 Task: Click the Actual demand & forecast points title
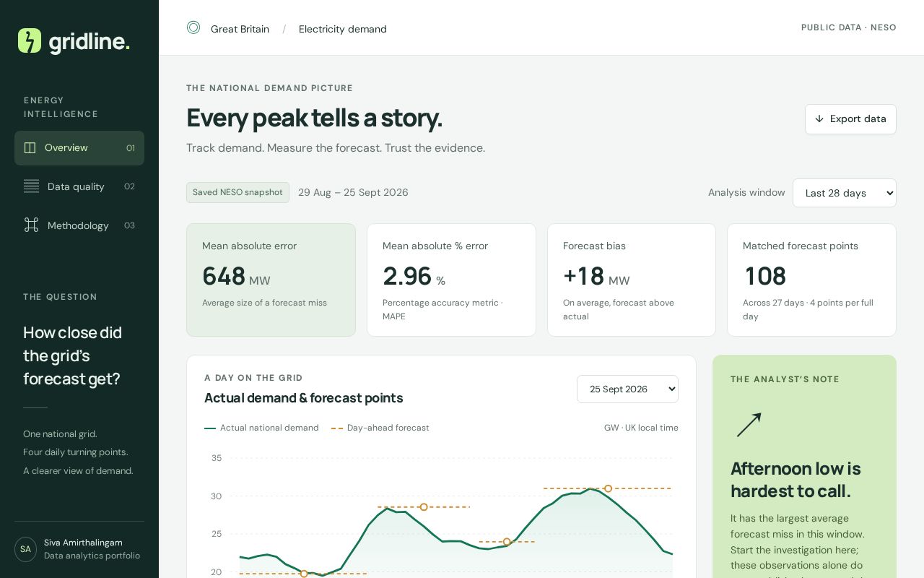click(x=303, y=398)
